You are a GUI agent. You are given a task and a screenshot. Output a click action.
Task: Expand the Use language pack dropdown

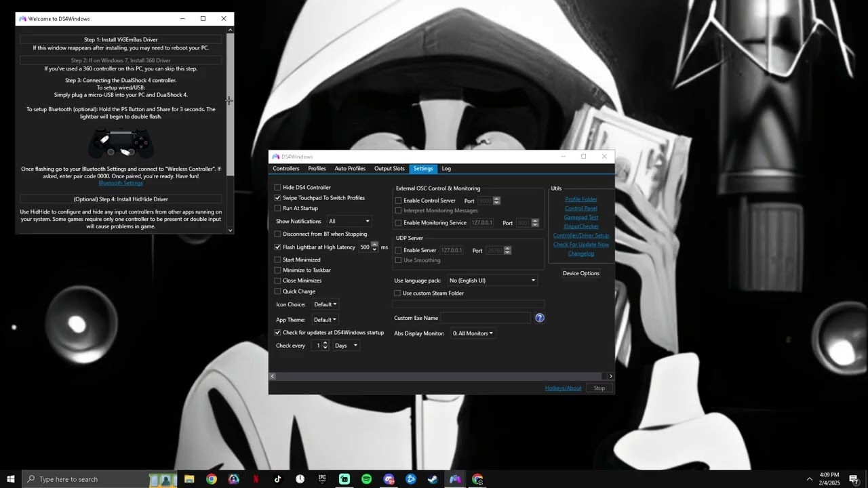tap(492, 281)
